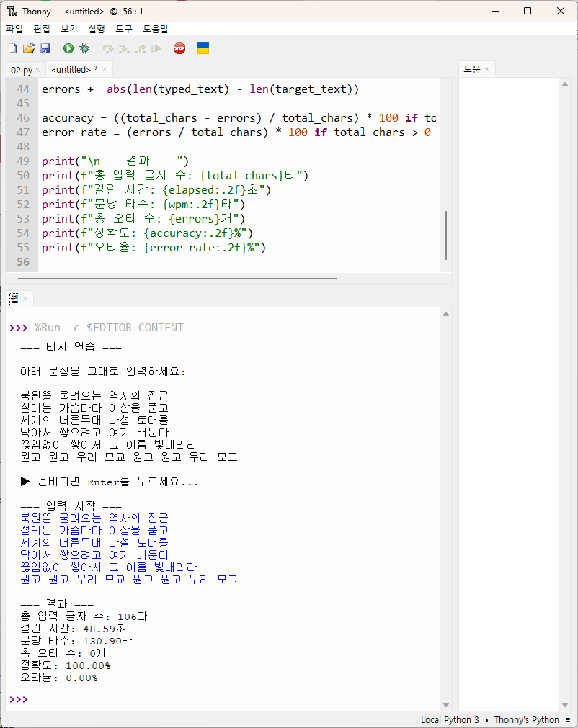The width and height of the screenshot is (578, 728).
Task: Close the 도움 help panel tab
Action: point(487,70)
